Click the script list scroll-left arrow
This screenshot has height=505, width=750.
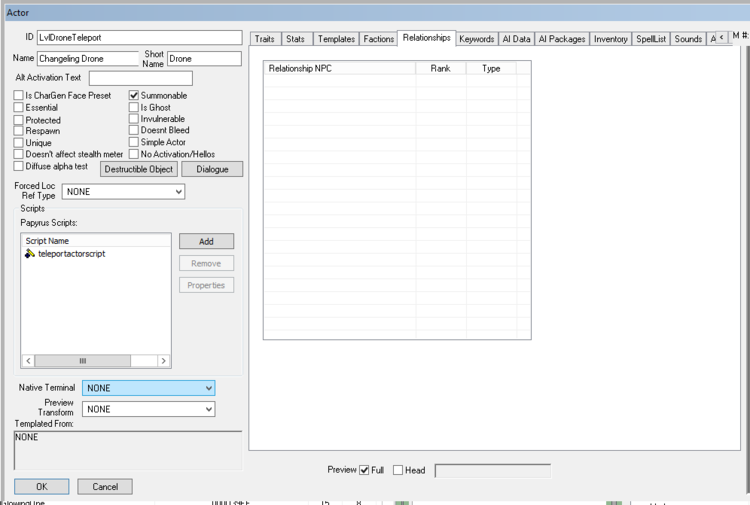tap(28, 361)
